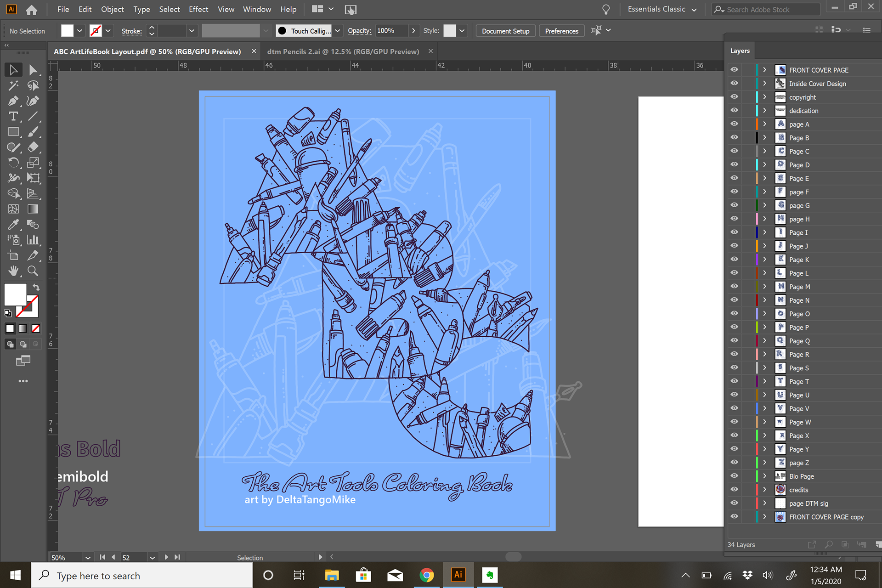Activate the Zoom tool
Image resolution: width=882 pixels, height=588 pixels.
pos(33,271)
